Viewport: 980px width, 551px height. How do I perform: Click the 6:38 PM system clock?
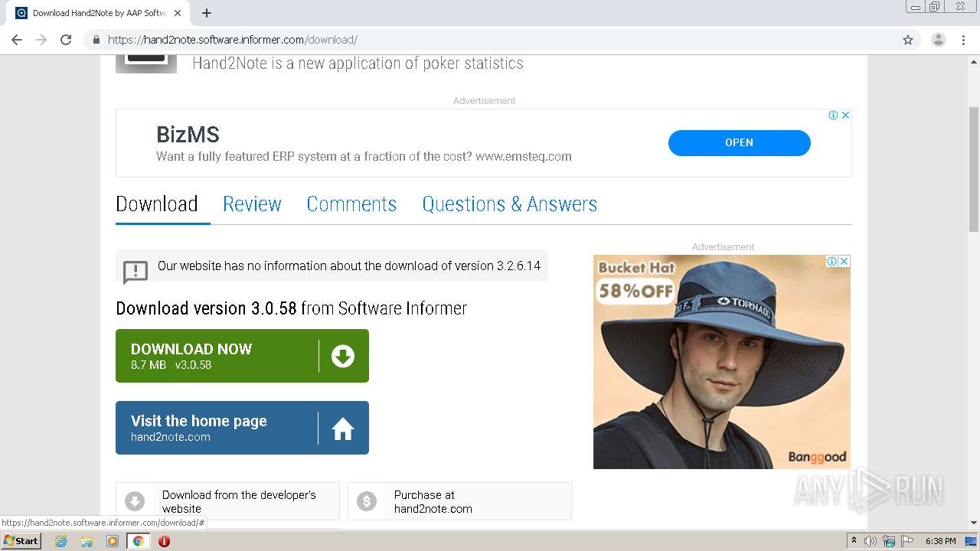tap(941, 541)
